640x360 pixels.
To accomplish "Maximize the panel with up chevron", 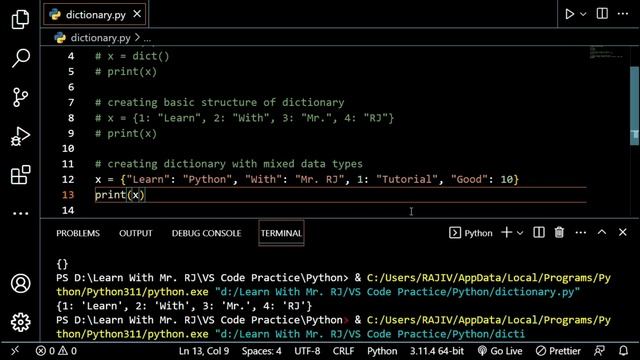I will pyautogui.click(x=602, y=232).
